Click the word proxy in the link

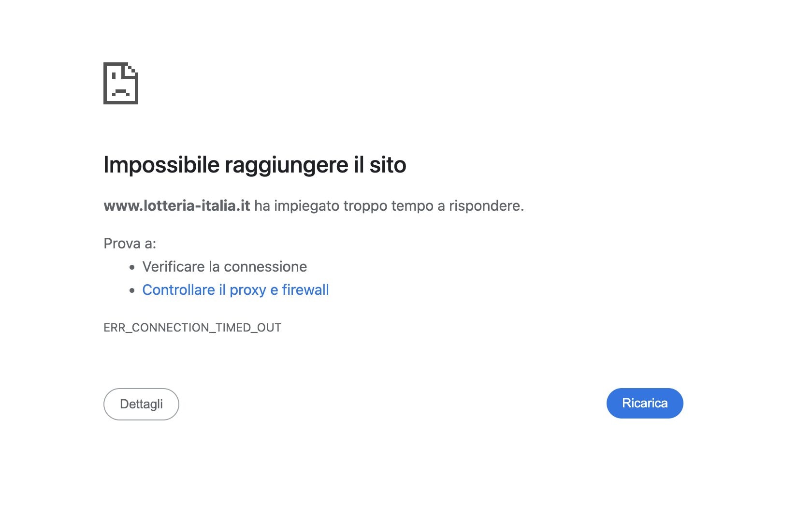pyautogui.click(x=247, y=290)
